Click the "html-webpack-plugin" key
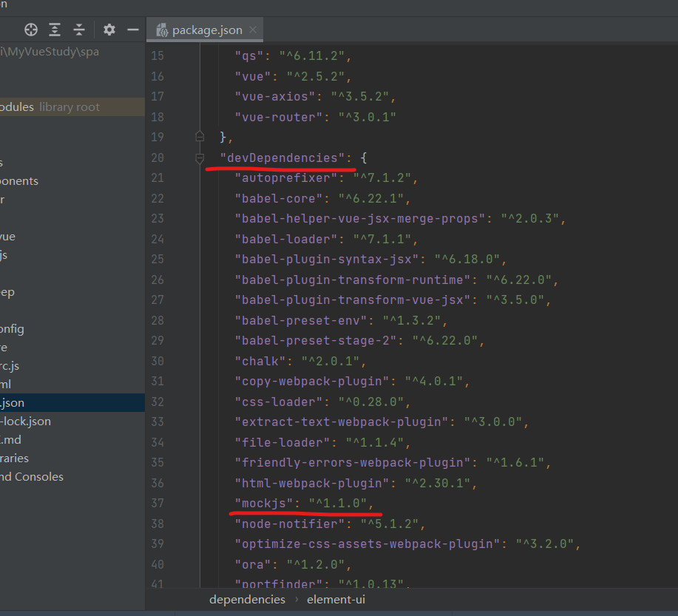The width and height of the screenshot is (678, 616). point(312,483)
